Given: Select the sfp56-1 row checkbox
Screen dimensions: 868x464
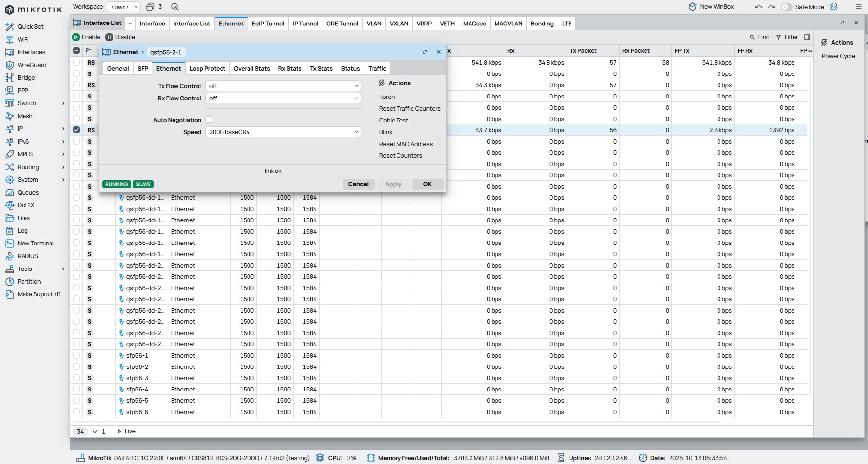Looking at the screenshot, I should pos(76,356).
